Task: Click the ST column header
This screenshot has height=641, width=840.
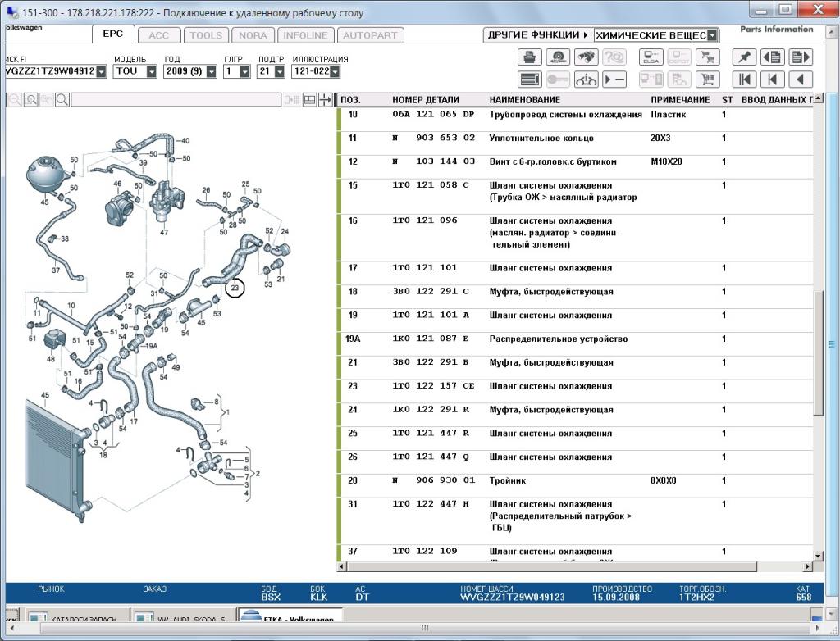Action: (x=727, y=100)
